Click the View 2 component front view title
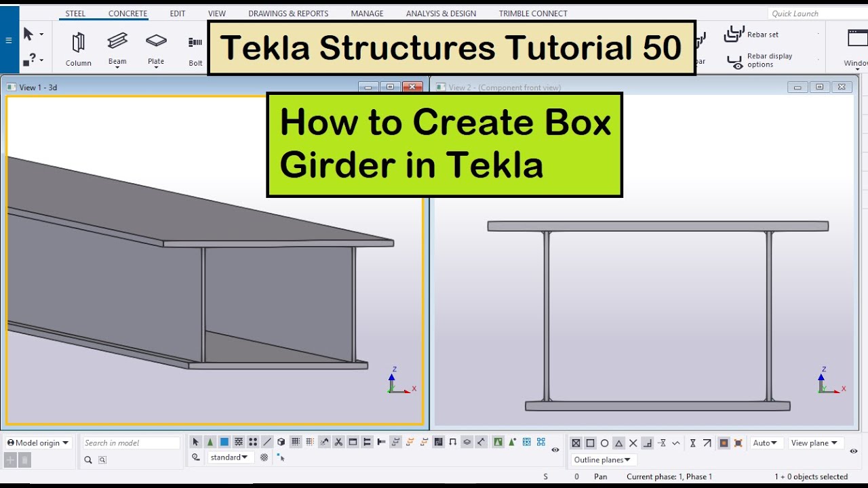The width and height of the screenshot is (868, 488). (x=505, y=87)
